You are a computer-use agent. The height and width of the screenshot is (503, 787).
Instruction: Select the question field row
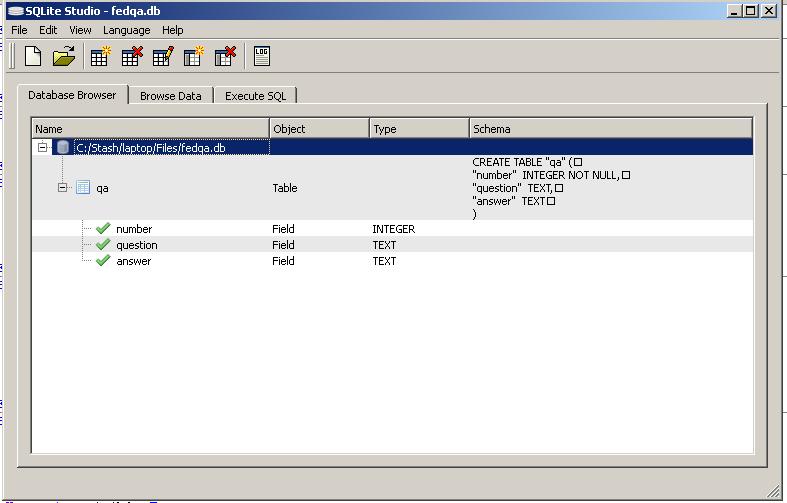tap(392, 244)
